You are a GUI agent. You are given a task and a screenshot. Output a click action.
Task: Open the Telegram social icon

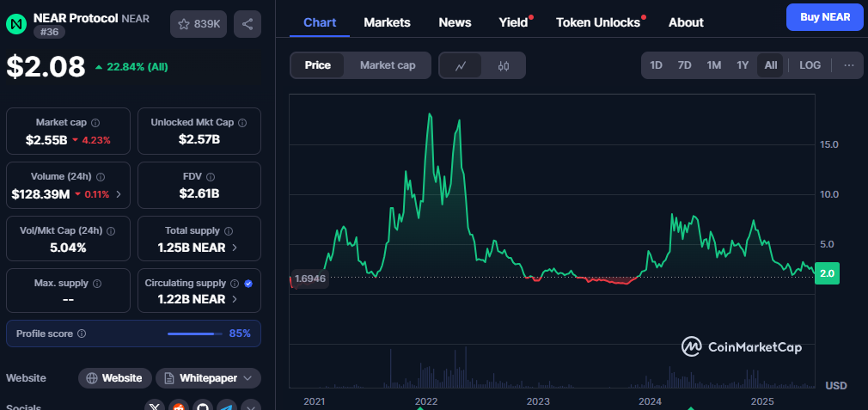tap(226, 407)
